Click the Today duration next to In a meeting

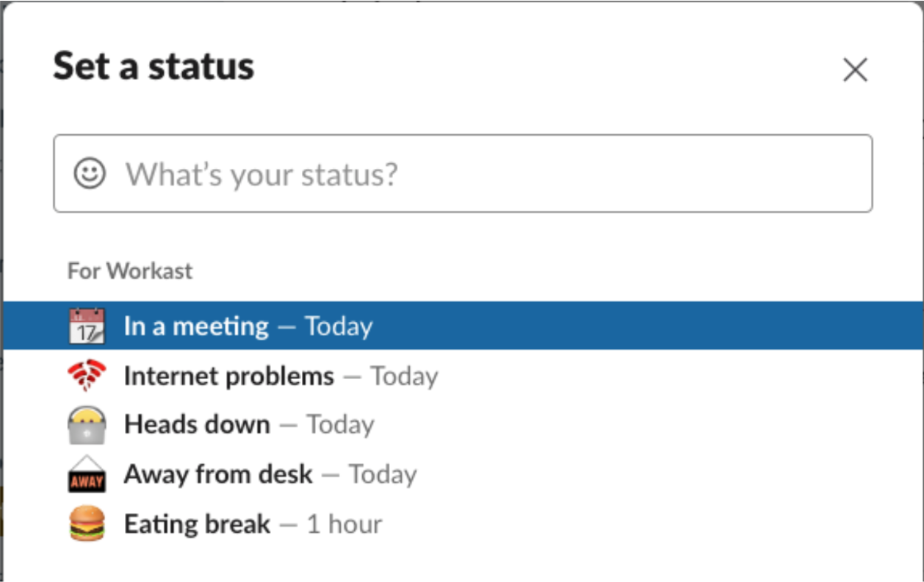click(x=341, y=325)
